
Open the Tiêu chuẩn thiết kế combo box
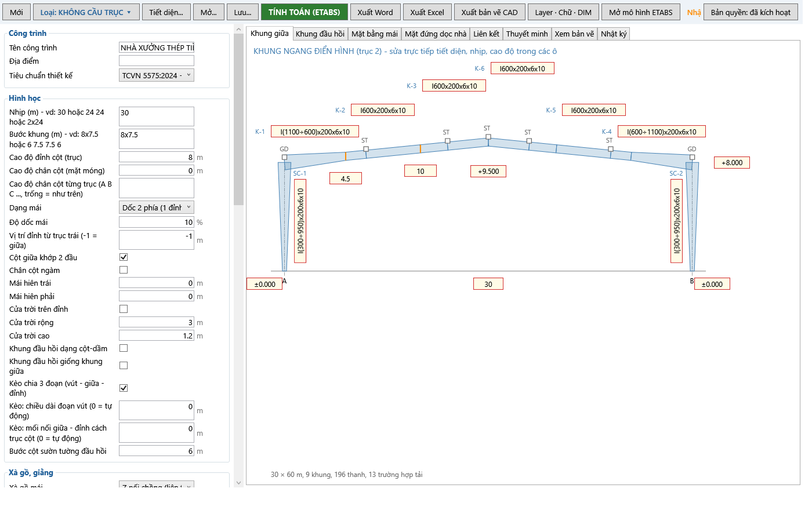[157, 75]
